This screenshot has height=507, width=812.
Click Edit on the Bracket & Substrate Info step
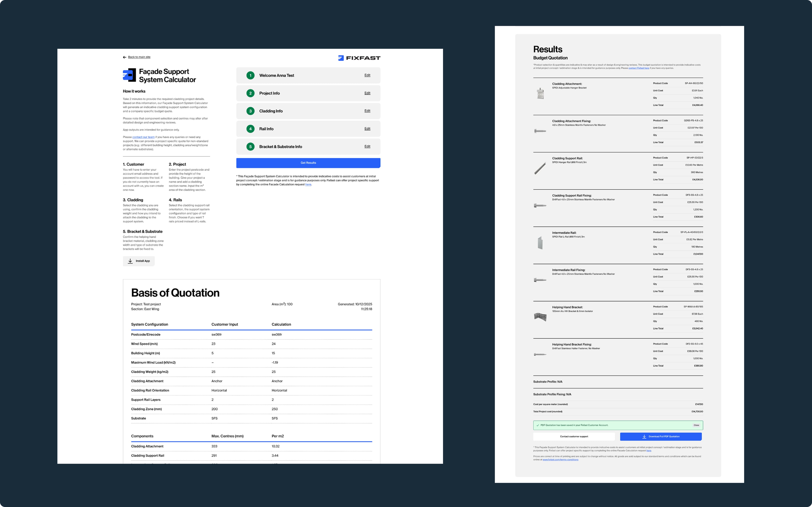[x=367, y=146]
